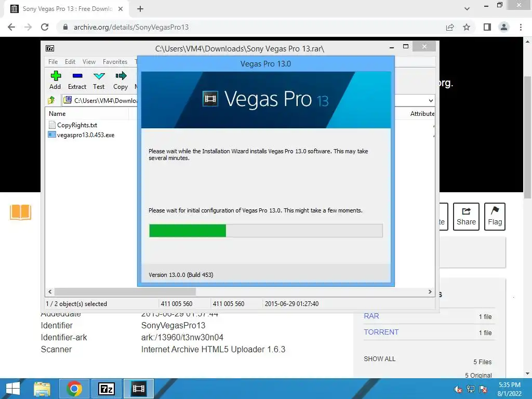Open the Chrome three-dot menu
The height and width of the screenshot is (399, 532).
coord(521,27)
